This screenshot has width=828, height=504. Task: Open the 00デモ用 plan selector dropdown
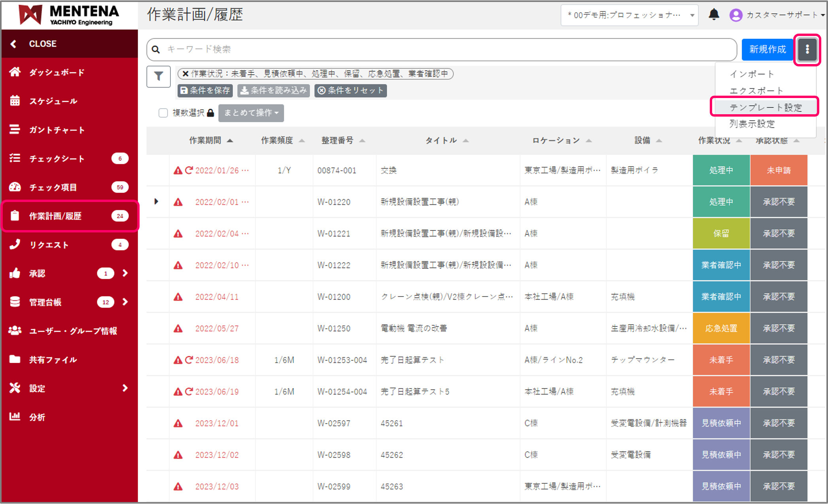click(629, 15)
